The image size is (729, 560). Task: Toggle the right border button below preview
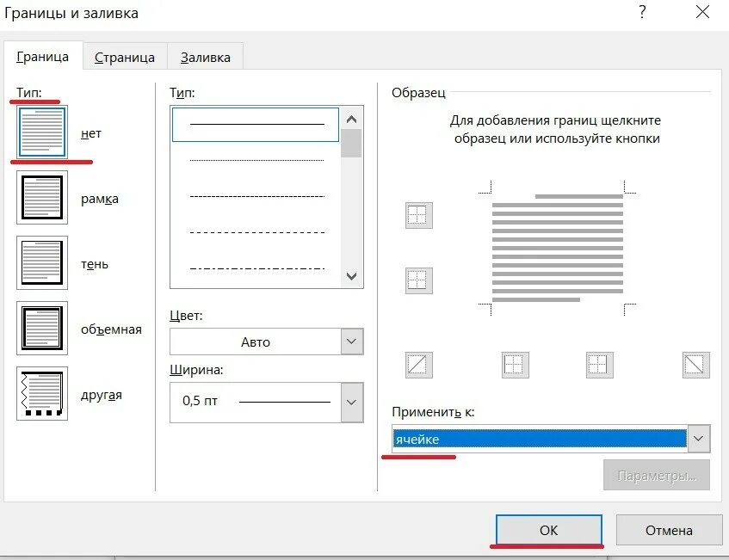pos(599,365)
